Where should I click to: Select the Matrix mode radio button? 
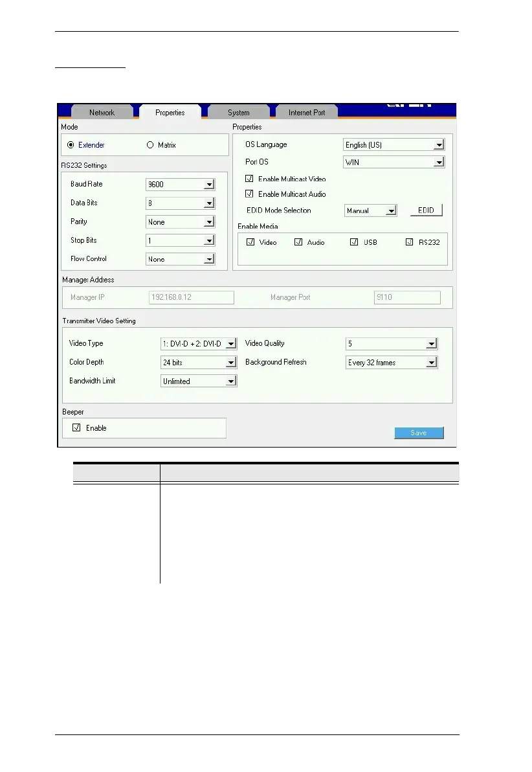[x=150, y=145]
